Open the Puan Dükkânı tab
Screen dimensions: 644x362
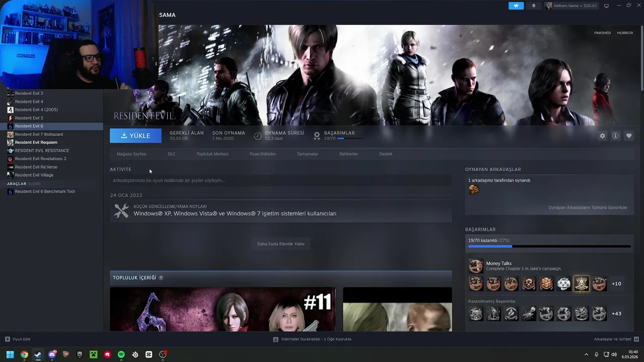(263, 154)
